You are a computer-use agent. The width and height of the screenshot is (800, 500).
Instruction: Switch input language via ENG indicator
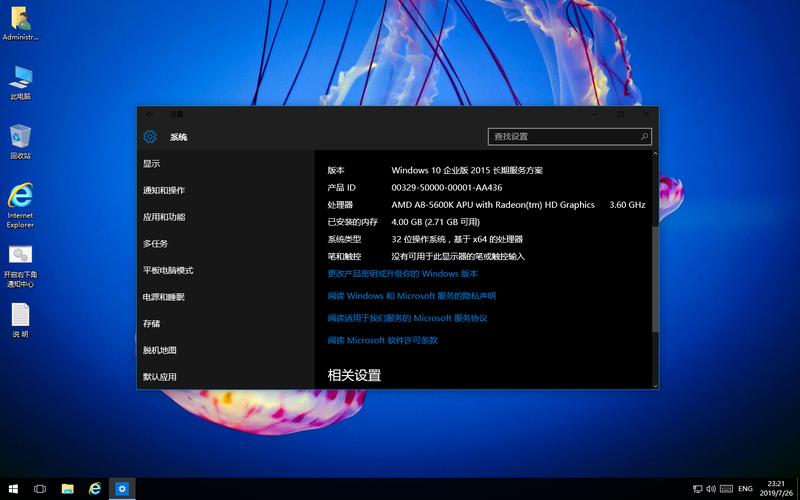coord(745,489)
